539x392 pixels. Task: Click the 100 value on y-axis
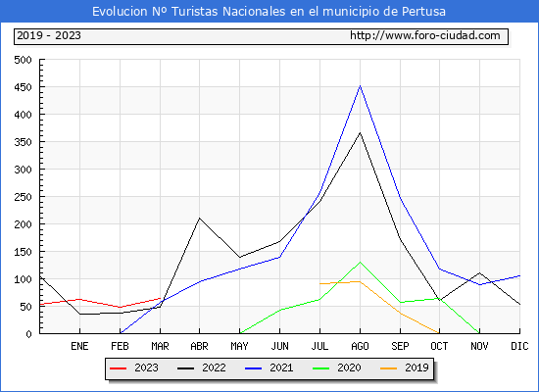(x=24, y=279)
